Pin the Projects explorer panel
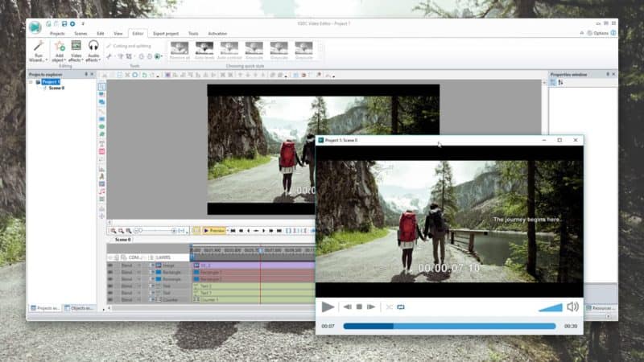Screen dimensions: 644x362 [x=86, y=74]
